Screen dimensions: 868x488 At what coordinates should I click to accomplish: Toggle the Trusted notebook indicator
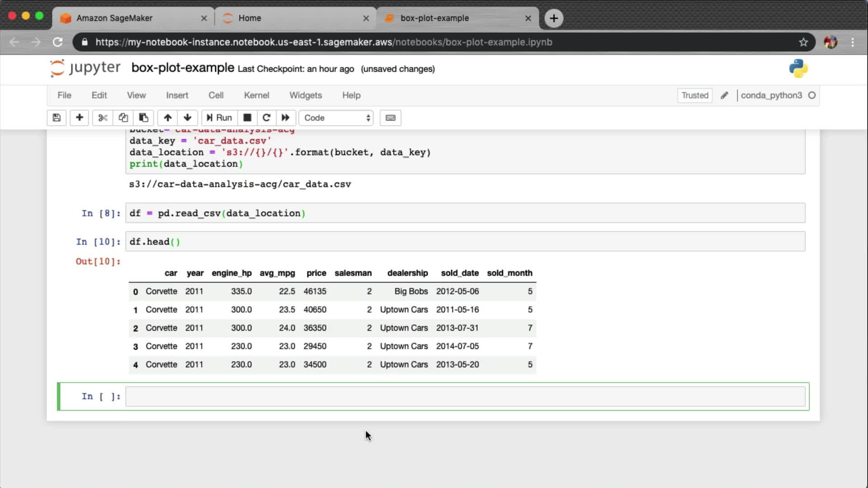pos(695,95)
